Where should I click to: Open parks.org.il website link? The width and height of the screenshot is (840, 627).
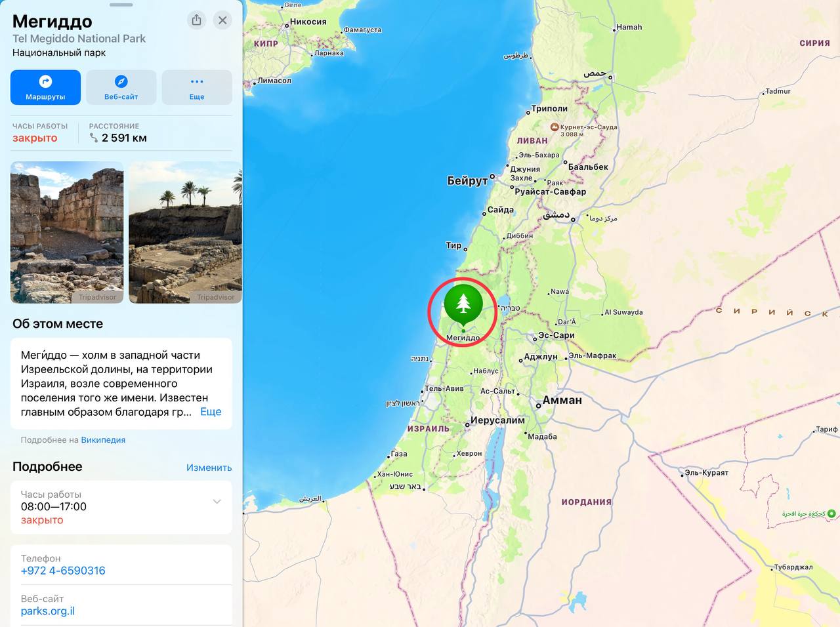pyautogui.click(x=48, y=611)
